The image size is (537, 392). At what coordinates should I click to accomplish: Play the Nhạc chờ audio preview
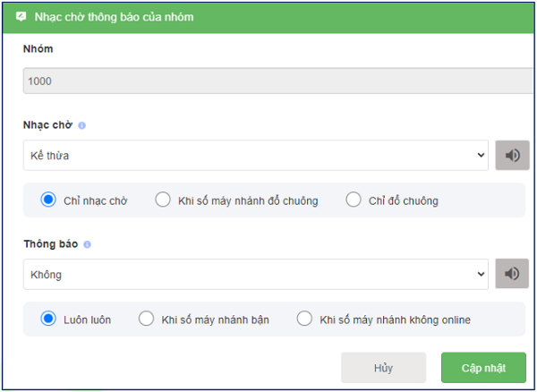(512, 156)
